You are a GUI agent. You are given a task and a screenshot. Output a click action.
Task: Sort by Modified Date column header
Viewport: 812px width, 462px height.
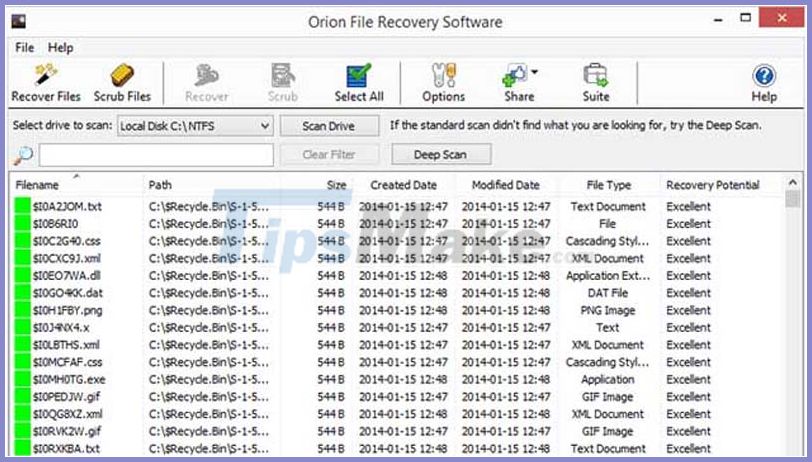(x=505, y=185)
